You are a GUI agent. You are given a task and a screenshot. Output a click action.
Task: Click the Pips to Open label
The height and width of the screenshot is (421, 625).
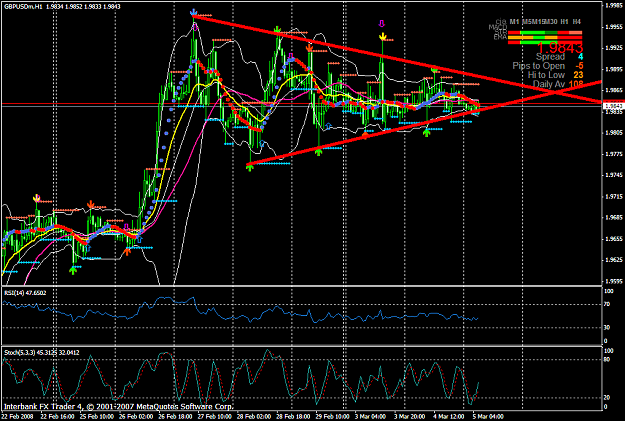(x=539, y=66)
